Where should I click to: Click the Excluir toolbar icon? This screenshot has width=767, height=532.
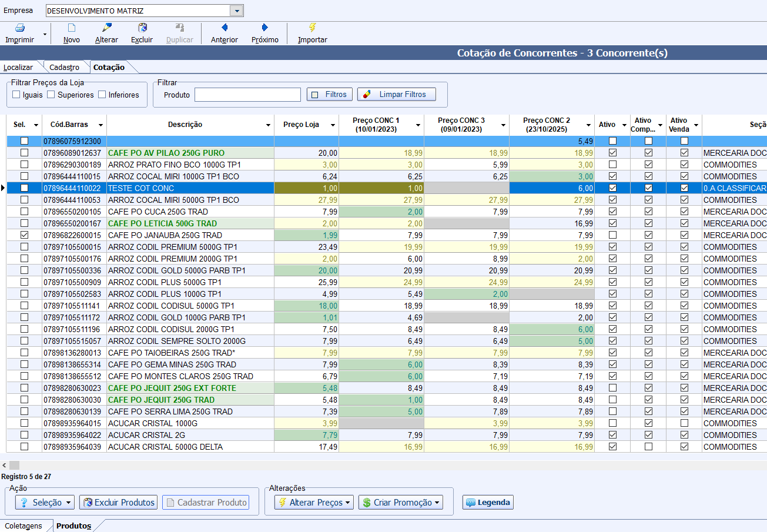click(142, 28)
